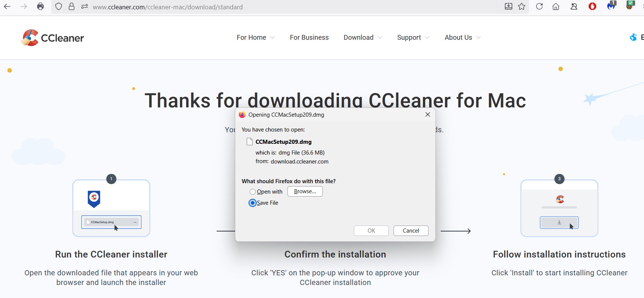This screenshot has width=644, height=298.
Task: Expand the Download dropdown
Action: pyautogui.click(x=362, y=38)
